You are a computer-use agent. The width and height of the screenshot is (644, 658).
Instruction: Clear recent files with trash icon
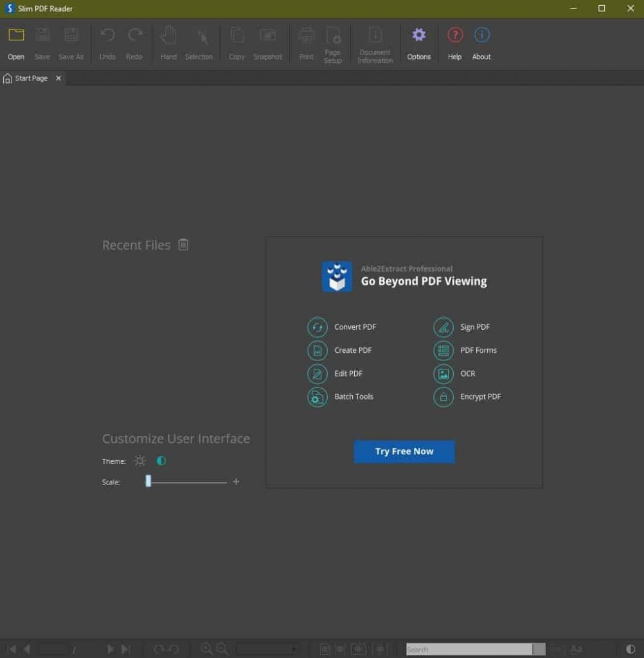(x=183, y=245)
